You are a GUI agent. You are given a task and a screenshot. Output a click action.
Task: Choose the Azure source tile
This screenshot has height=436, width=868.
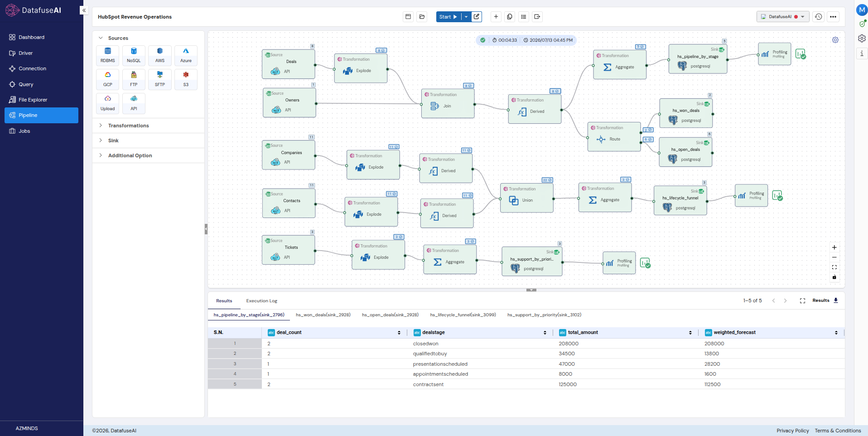[186, 55]
